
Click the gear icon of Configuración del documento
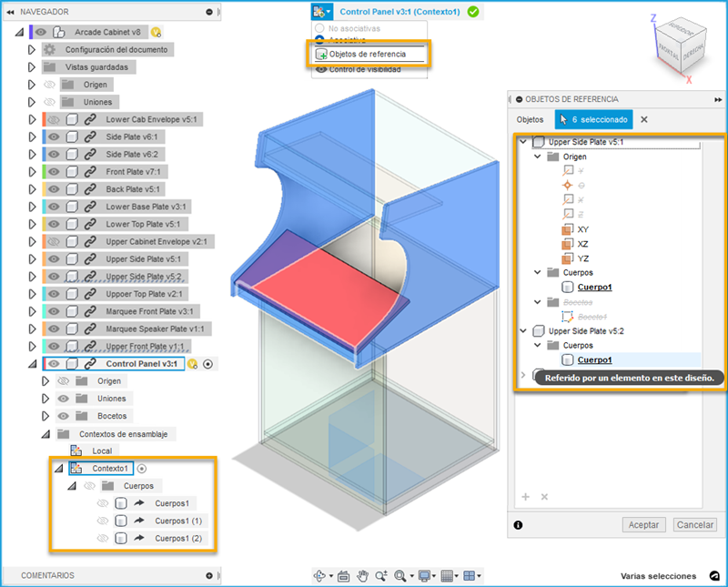50,50
